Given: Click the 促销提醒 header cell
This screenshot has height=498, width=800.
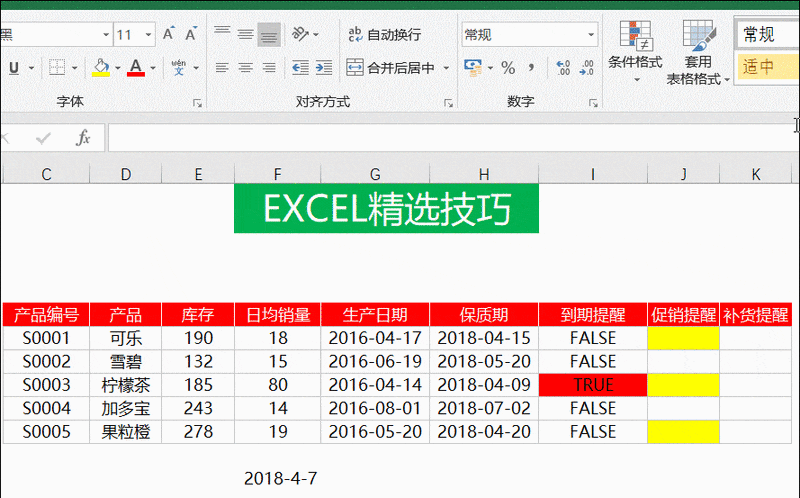Looking at the screenshot, I should point(683,315).
